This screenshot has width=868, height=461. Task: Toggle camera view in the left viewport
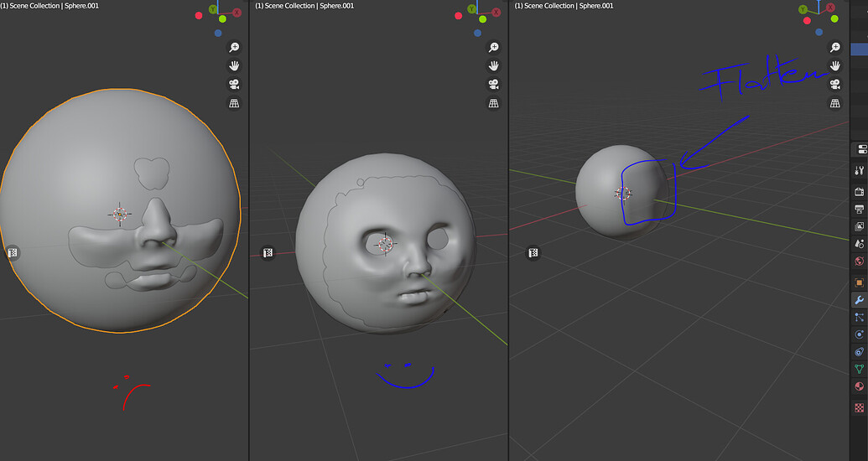point(234,85)
